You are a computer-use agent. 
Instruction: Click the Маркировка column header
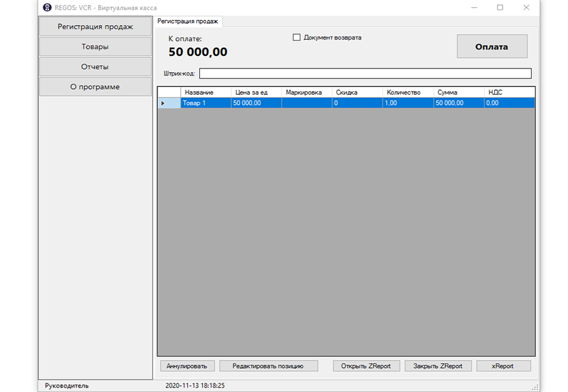307,93
